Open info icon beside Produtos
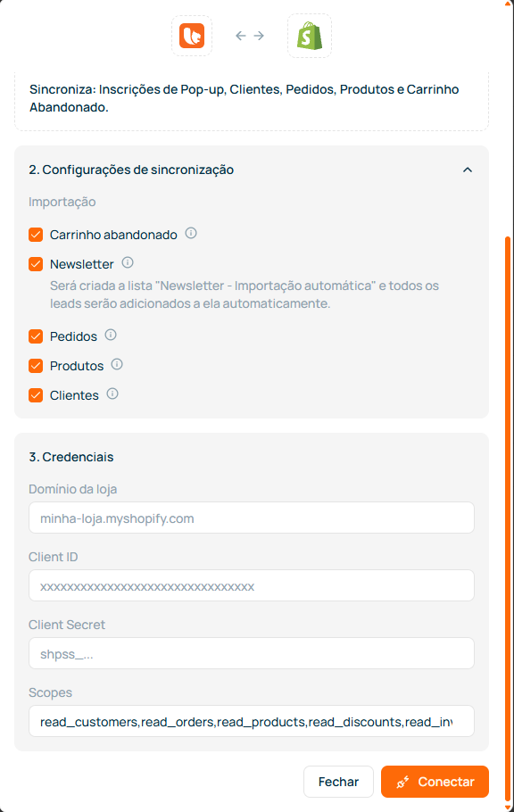 117,364
